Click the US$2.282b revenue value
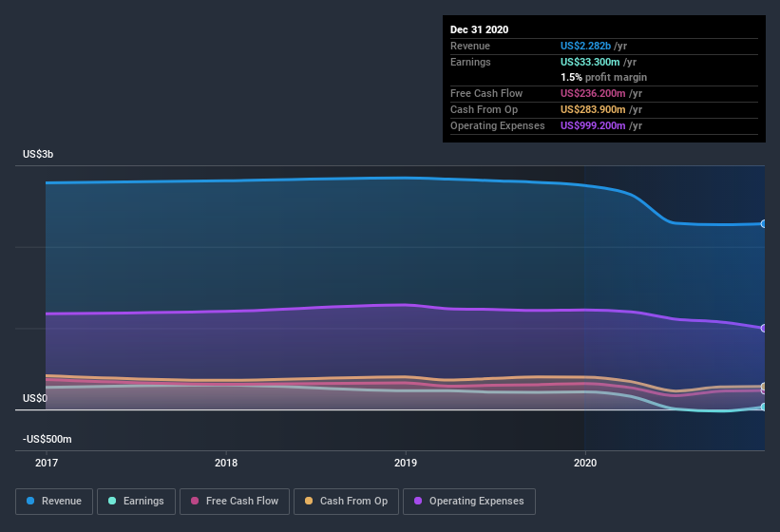780x532 pixels. (585, 46)
